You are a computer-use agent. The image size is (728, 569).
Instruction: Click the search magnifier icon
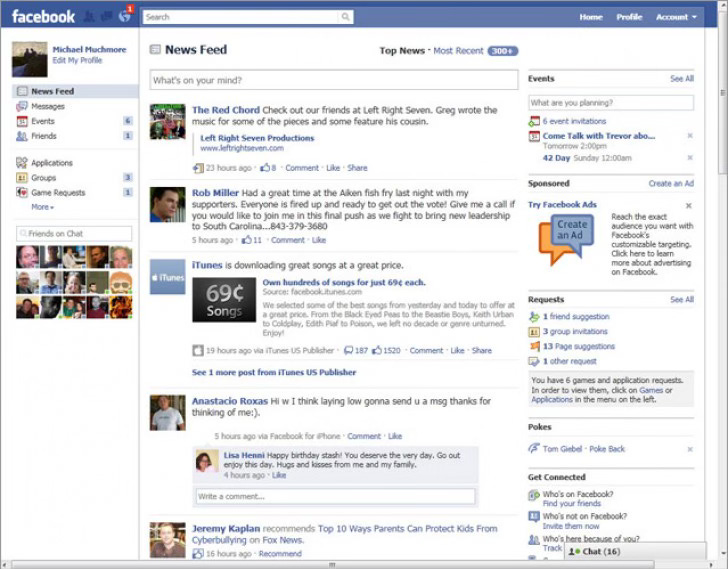click(345, 17)
